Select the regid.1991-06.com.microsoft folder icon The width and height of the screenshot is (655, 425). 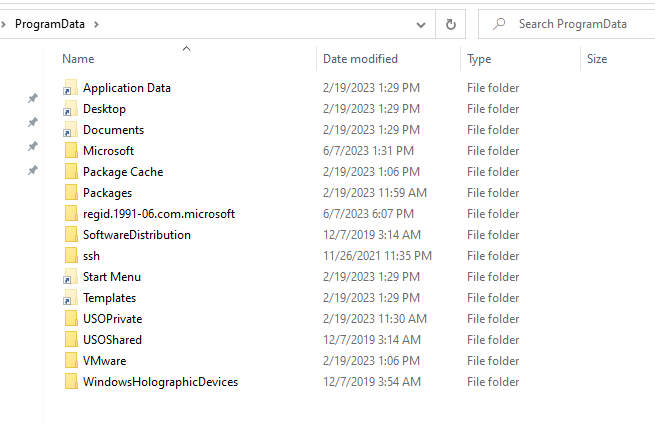(x=71, y=214)
